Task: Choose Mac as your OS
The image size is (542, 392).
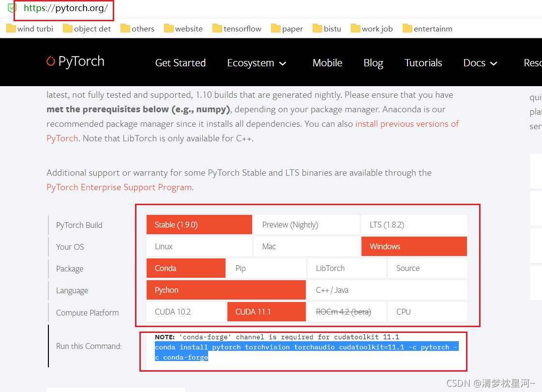Action: click(x=307, y=246)
